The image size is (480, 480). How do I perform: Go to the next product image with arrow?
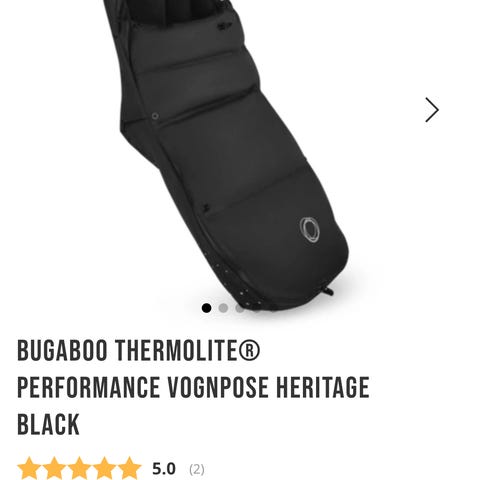pos(432,110)
